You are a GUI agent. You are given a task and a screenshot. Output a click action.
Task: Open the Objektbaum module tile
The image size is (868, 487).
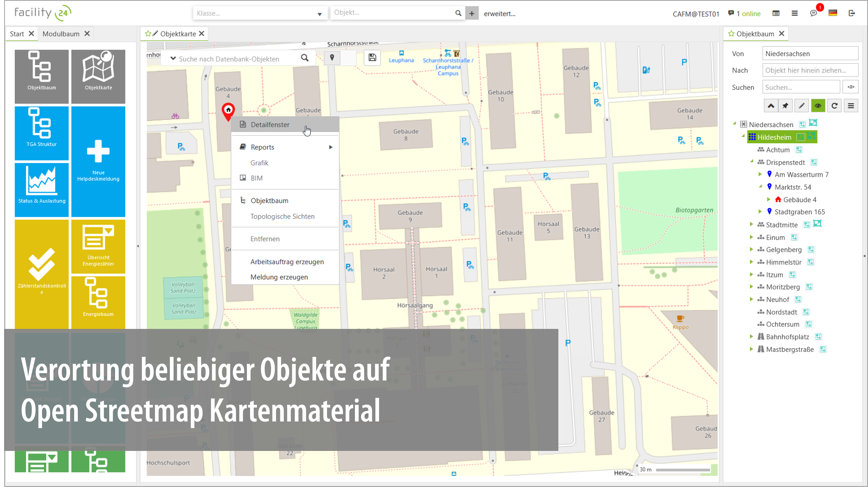pos(41,76)
